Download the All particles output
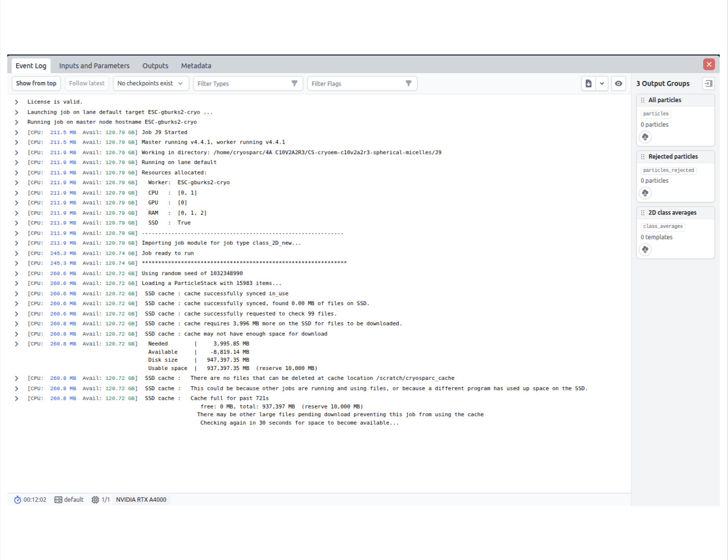Viewport: 728px width, 560px height. click(x=645, y=137)
